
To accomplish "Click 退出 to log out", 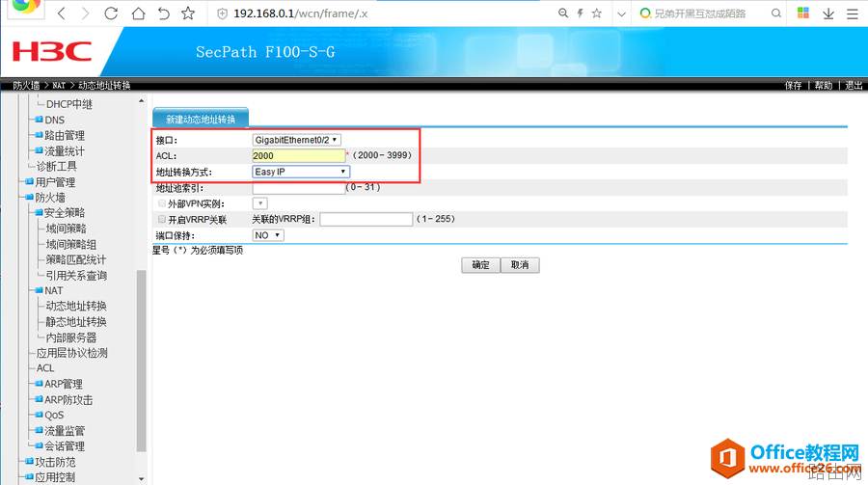I will click(854, 85).
